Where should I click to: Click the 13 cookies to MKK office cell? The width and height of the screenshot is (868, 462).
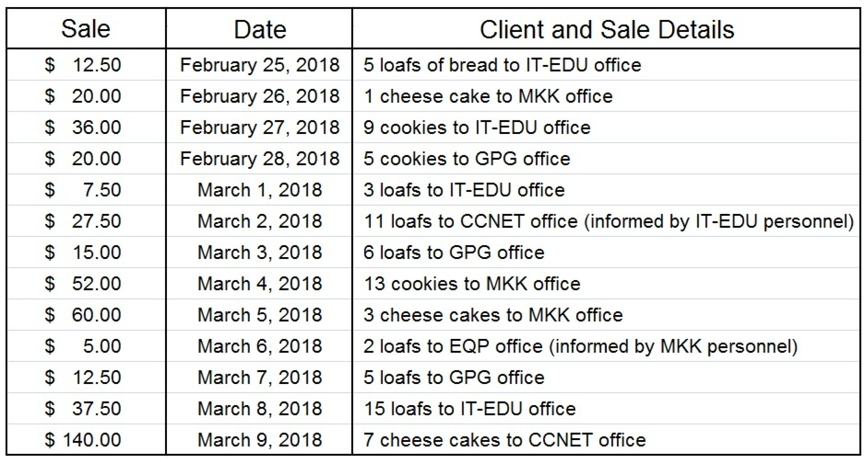point(472,283)
